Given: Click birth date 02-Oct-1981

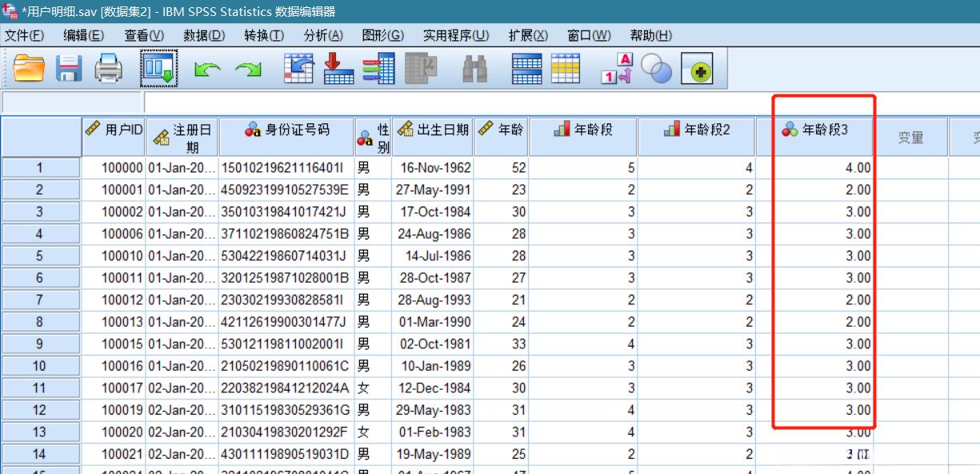Looking at the screenshot, I should pyautogui.click(x=432, y=344).
